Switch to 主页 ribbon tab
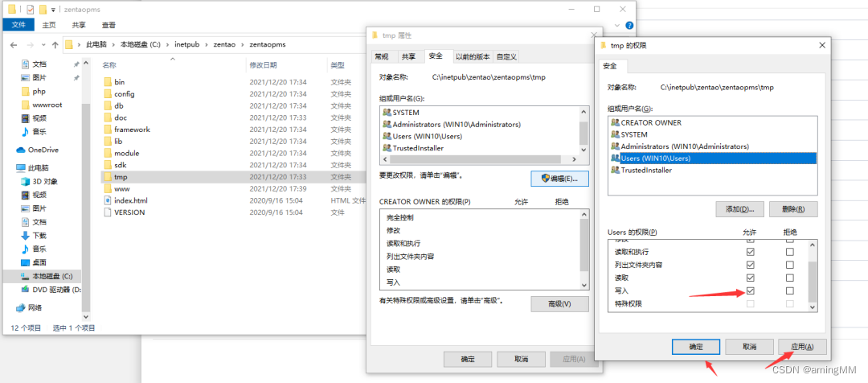The height and width of the screenshot is (383, 868). tap(49, 25)
